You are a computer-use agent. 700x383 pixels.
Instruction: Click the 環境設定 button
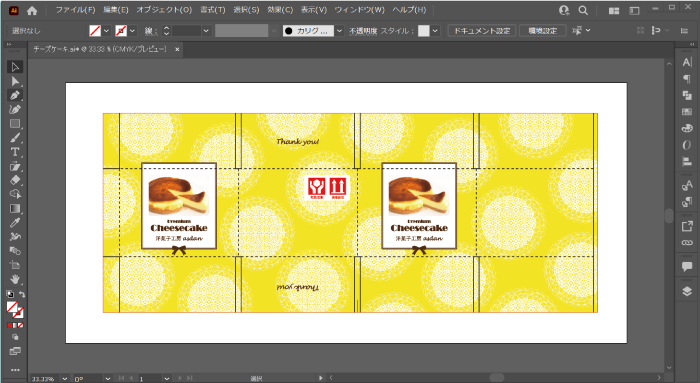click(542, 31)
